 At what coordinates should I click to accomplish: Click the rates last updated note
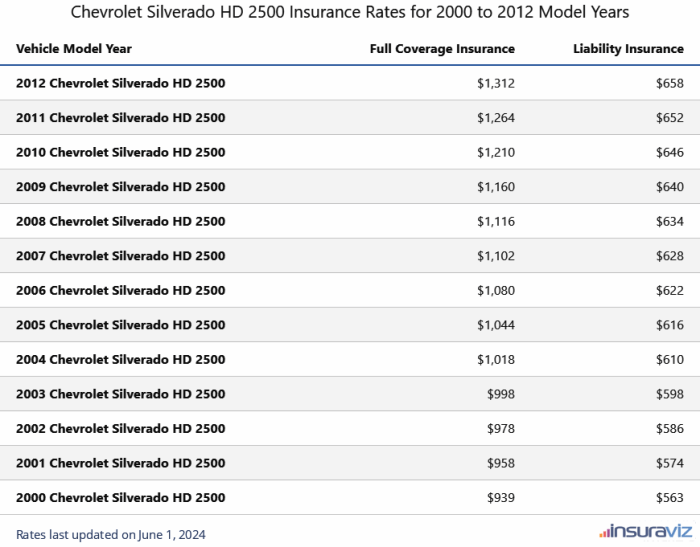point(110,534)
